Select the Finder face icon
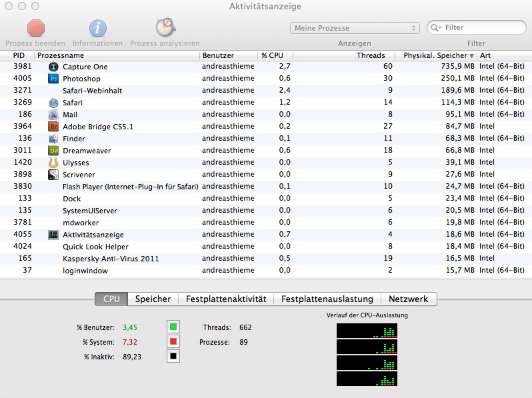Image resolution: width=532 pixels, height=398 pixels. pos(53,139)
